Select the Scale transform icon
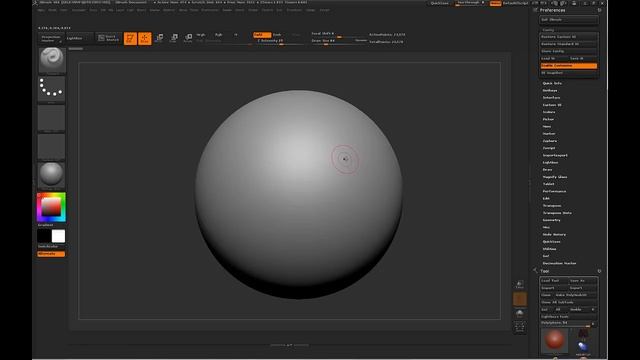 click(174, 38)
